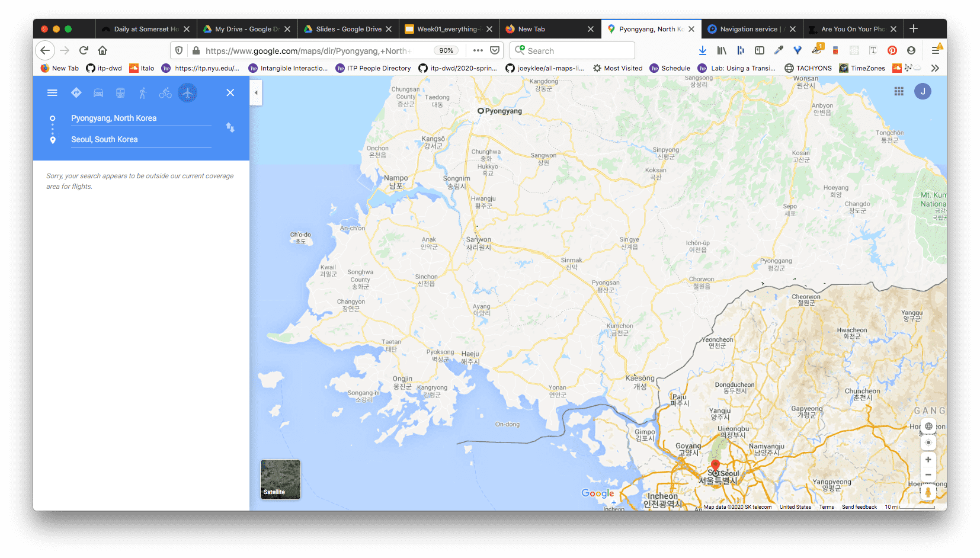Switch to the Navigation service tab
Viewport: 980px width, 558px height.
pos(749,29)
